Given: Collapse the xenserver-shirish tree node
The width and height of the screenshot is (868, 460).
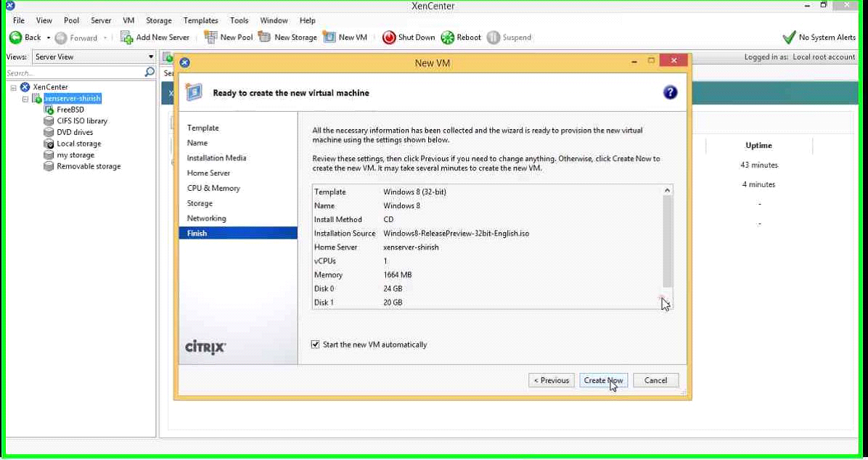Looking at the screenshot, I should [25, 99].
